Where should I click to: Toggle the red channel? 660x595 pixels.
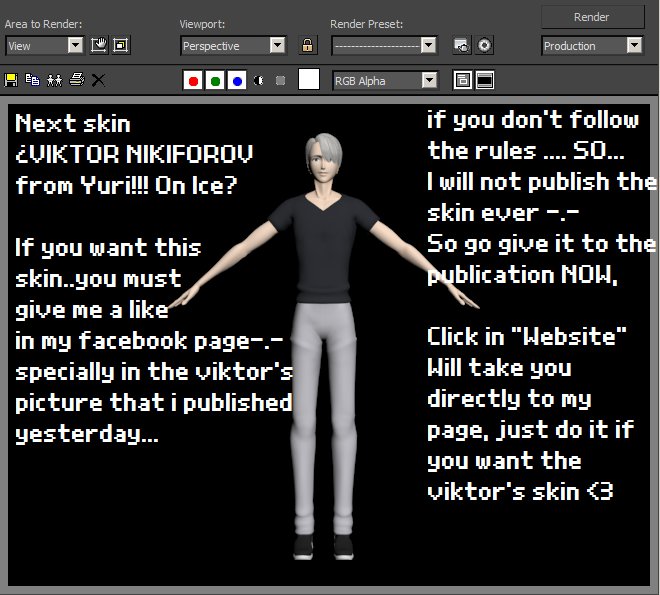pyautogui.click(x=193, y=80)
